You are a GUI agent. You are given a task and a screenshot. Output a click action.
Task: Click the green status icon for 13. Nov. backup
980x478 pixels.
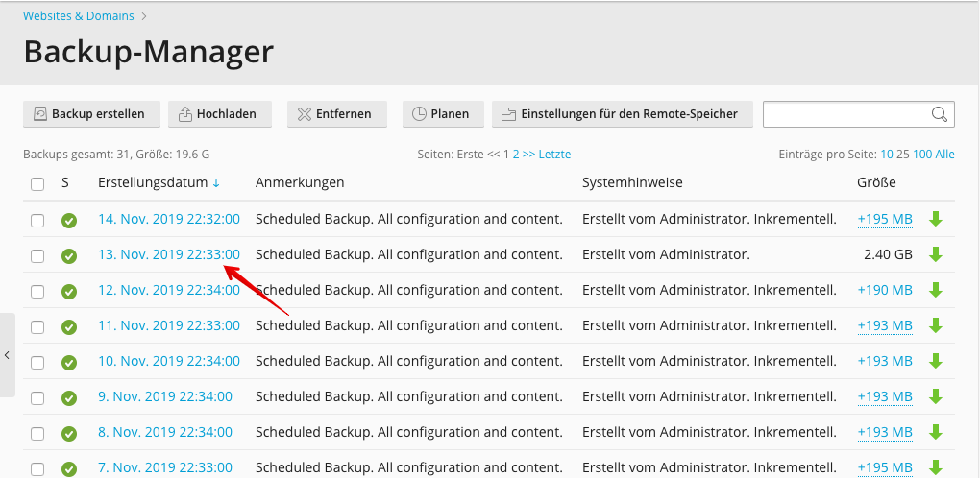click(x=69, y=256)
